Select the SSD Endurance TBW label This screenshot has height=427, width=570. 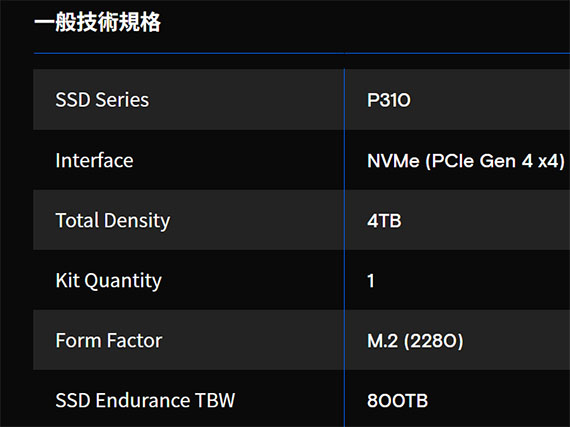click(145, 400)
